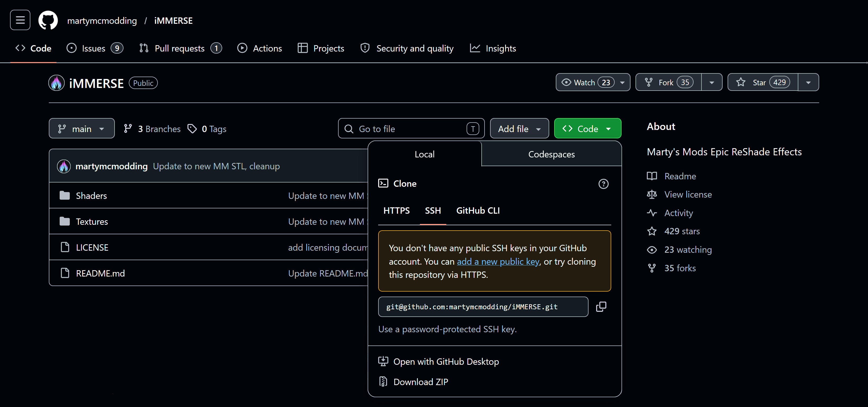Viewport: 868px width, 407px height.
Task: Open the LICENSE file
Action: click(x=92, y=247)
